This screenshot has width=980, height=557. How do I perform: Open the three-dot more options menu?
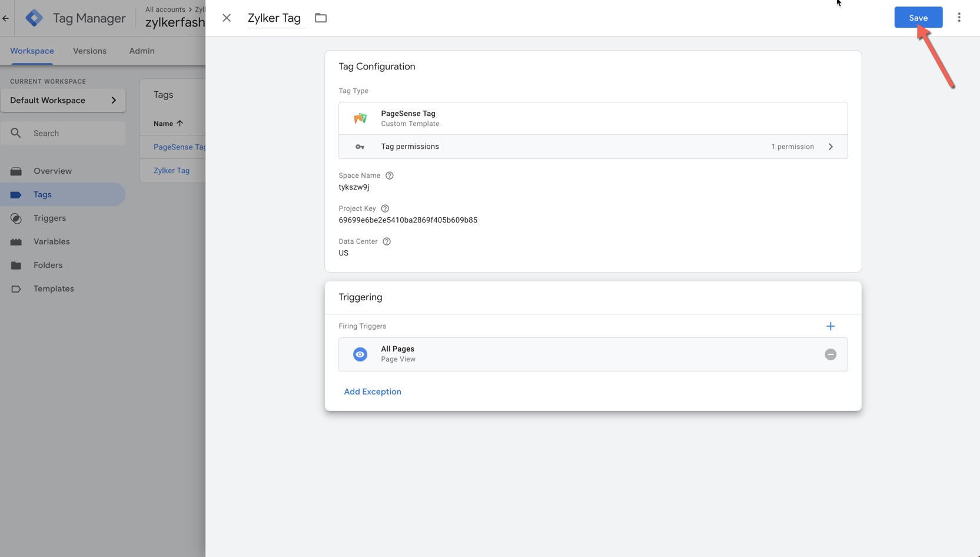point(959,18)
